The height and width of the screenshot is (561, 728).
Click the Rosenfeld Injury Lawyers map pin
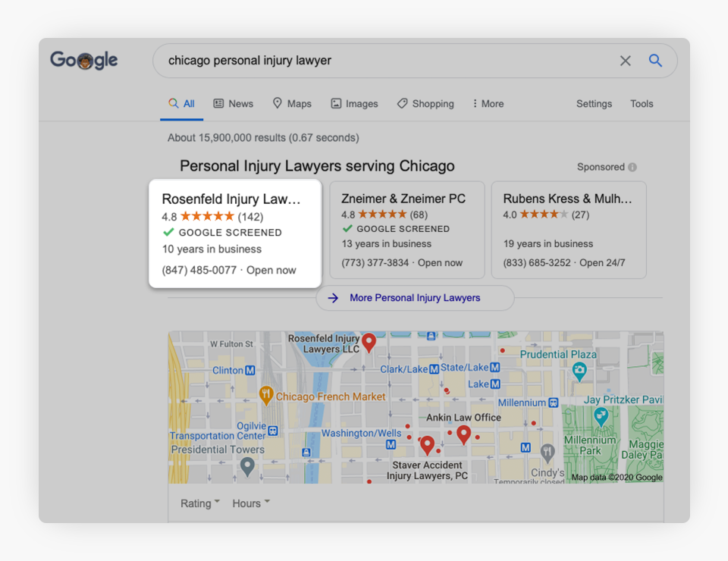[369, 342]
